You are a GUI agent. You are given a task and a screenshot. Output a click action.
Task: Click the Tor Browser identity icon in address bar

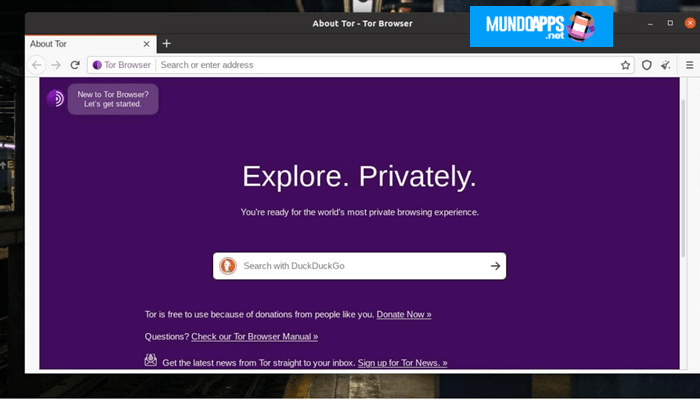click(97, 65)
